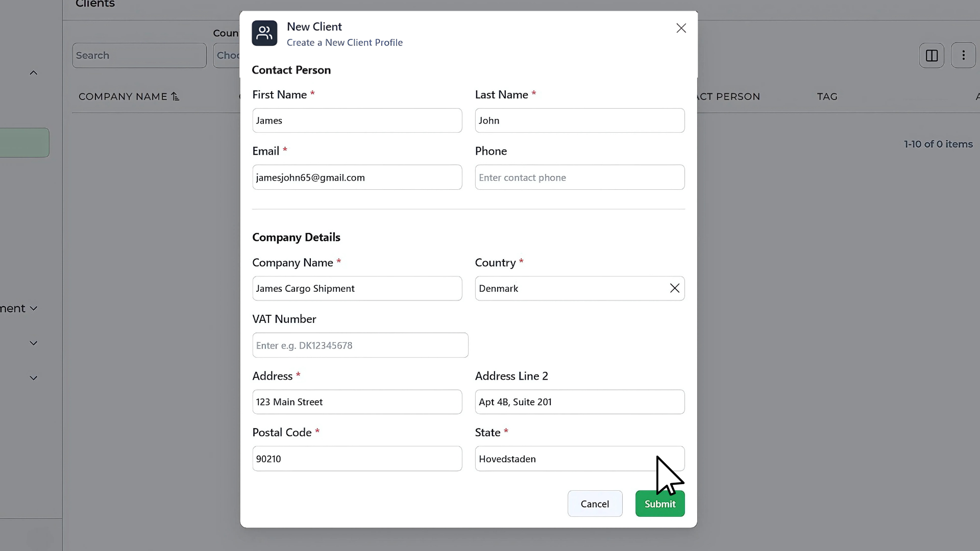Collapse the sidebar section with up chevron
This screenshot has height=551, width=980.
(x=34, y=73)
